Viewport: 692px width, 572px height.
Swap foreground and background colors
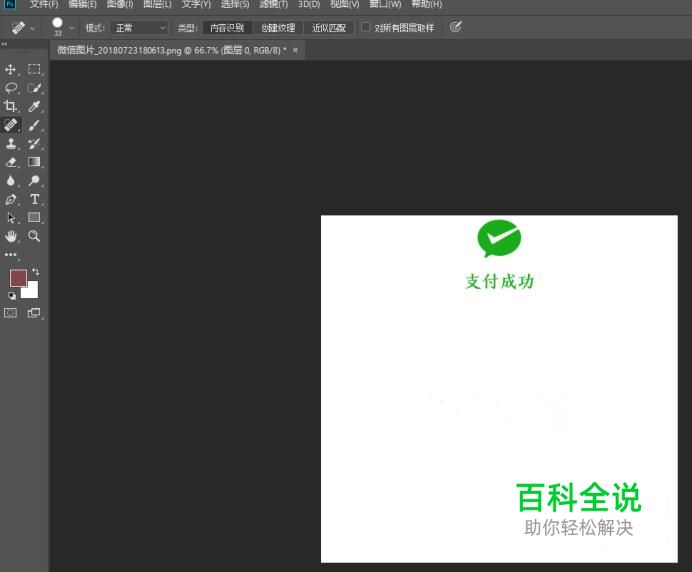point(36,271)
